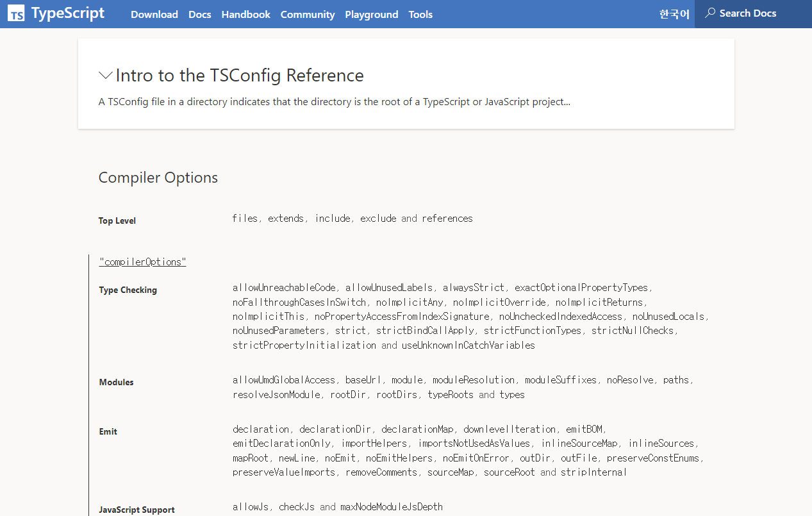812x516 pixels.
Task: Open typeRoots option link
Action: (x=451, y=395)
